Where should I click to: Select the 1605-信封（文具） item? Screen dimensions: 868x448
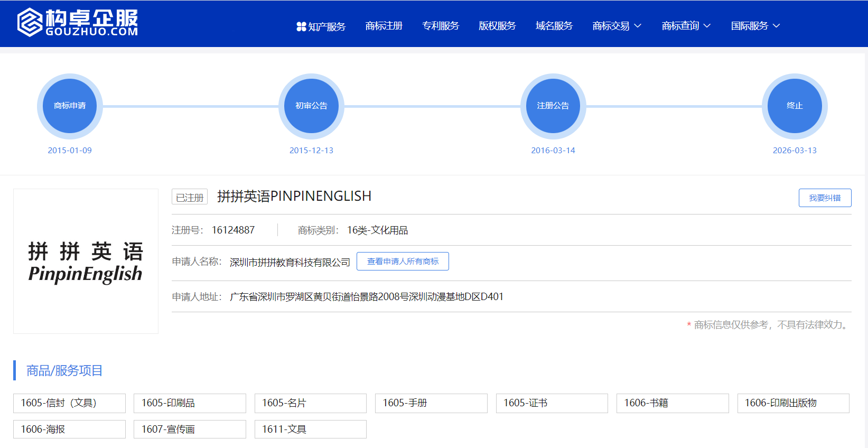coord(69,403)
